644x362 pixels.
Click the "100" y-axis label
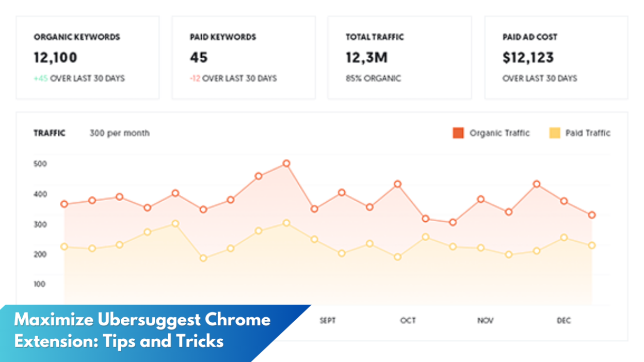click(x=40, y=284)
